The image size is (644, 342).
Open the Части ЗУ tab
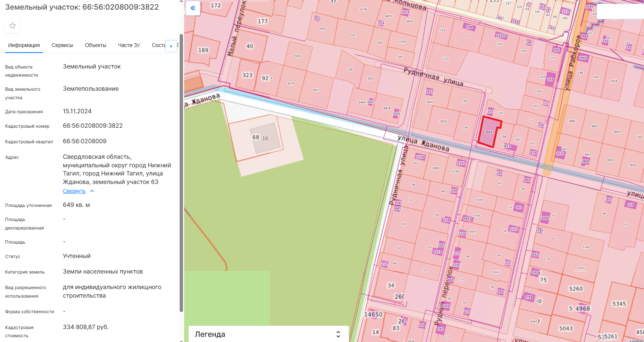(129, 45)
